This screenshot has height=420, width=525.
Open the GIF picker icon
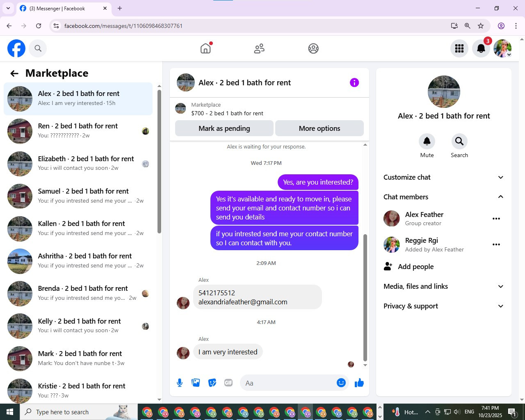228,383
